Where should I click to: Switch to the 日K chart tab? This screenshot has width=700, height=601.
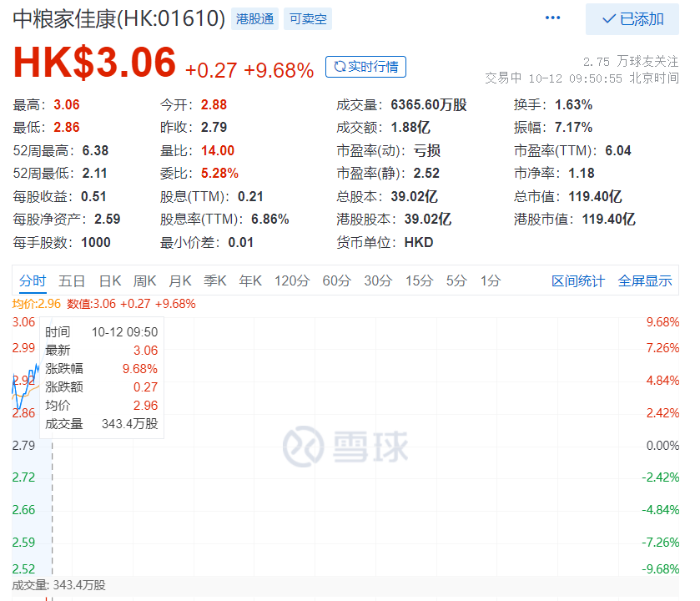[110, 280]
